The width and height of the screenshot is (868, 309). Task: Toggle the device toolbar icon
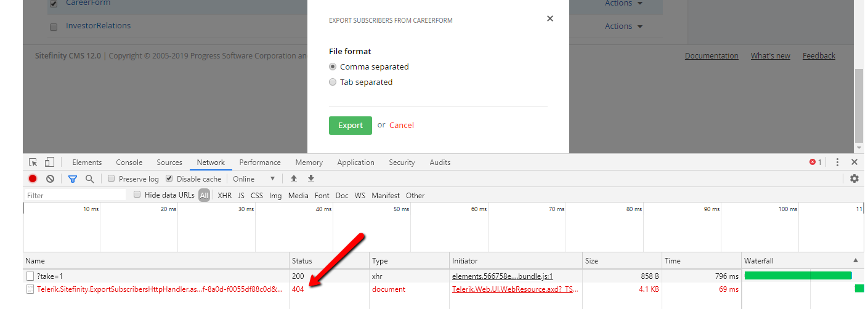click(x=49, y=163)
